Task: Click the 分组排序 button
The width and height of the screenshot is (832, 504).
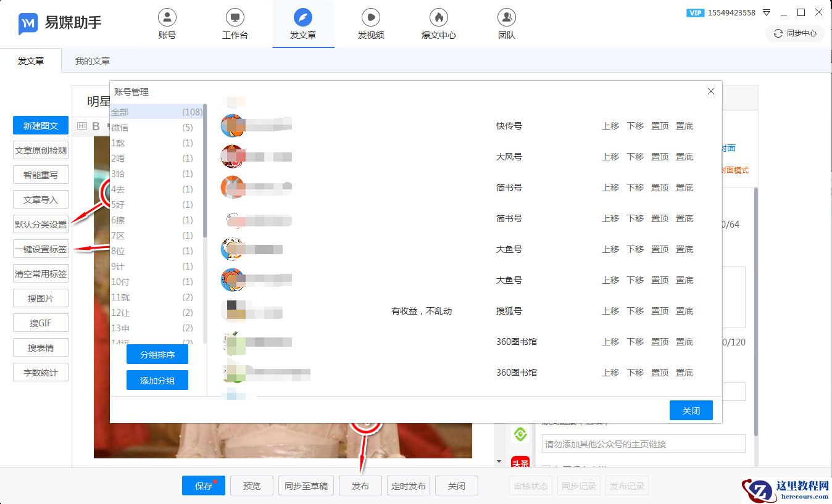Action: tap(157, 355)
